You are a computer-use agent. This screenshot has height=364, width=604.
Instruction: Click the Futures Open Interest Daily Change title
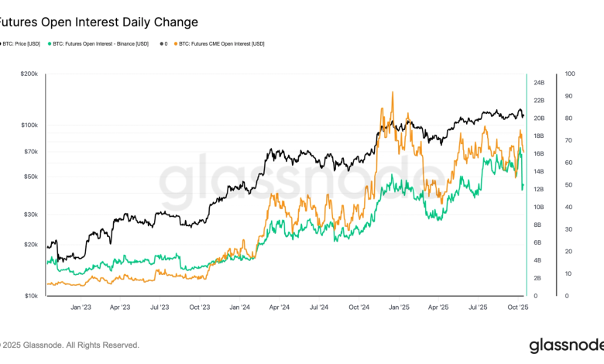click(x=99, y=22)
